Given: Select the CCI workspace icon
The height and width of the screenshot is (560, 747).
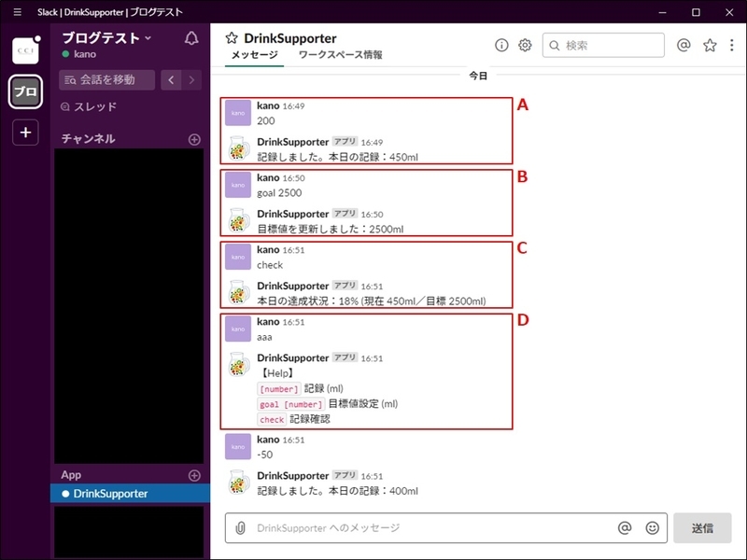Looking at the screenshot, I should pyautogui.click(x=25, y=50).
